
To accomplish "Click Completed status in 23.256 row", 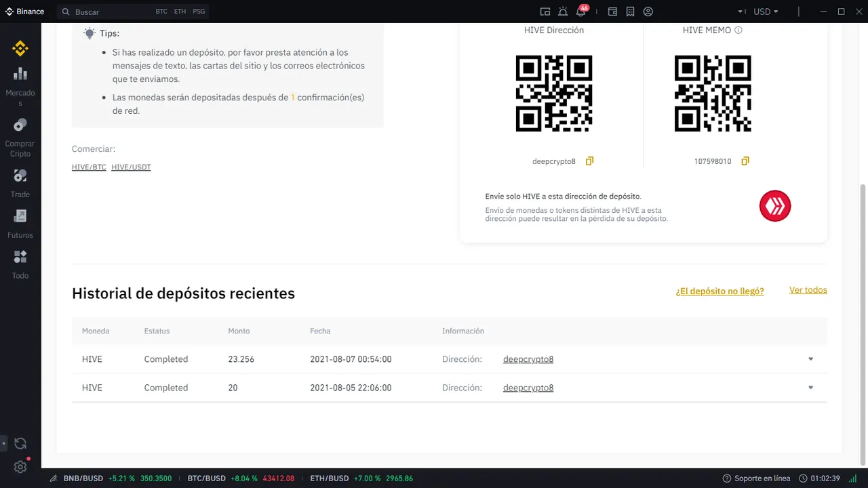I will 166,359.
